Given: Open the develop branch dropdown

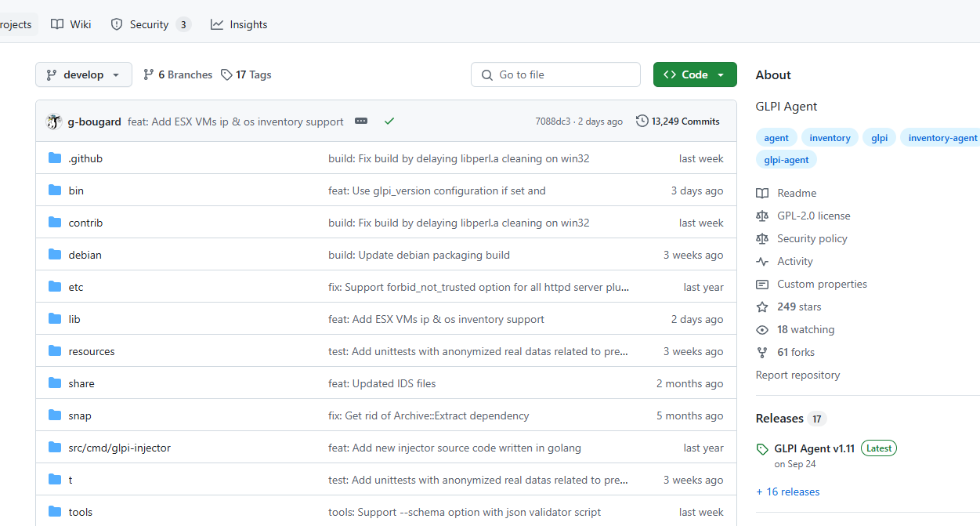Looking at the screenshot, I should click(84, 74).
